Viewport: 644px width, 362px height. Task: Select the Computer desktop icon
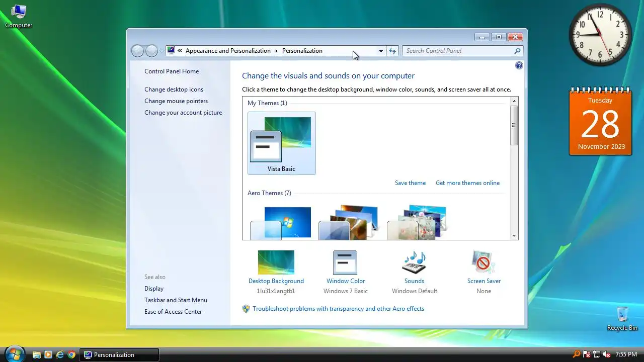click(x=19, y=16)
